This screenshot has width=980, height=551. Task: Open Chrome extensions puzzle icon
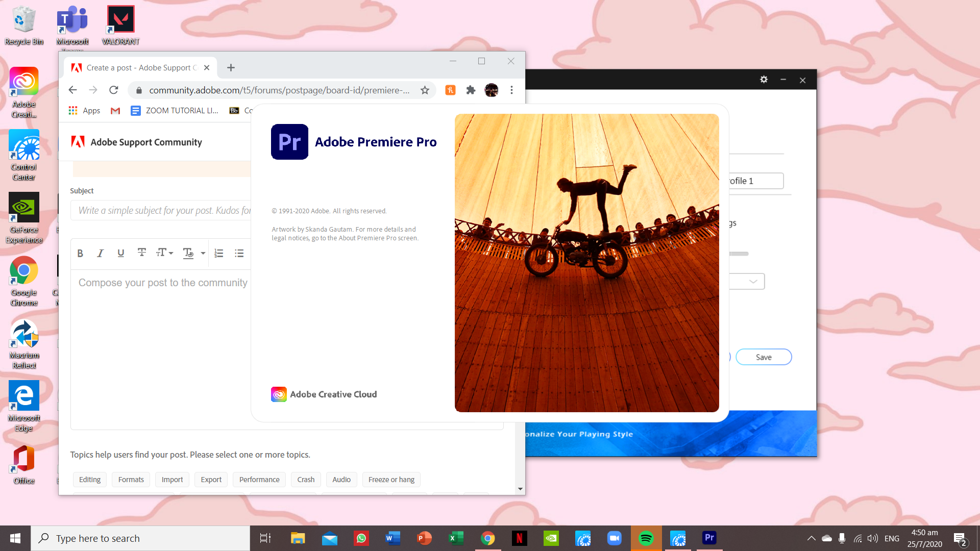click(x=471, y=90)
